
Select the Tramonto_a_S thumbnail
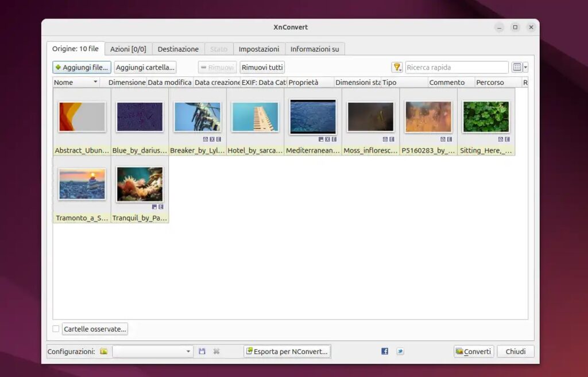pos(81,184)
